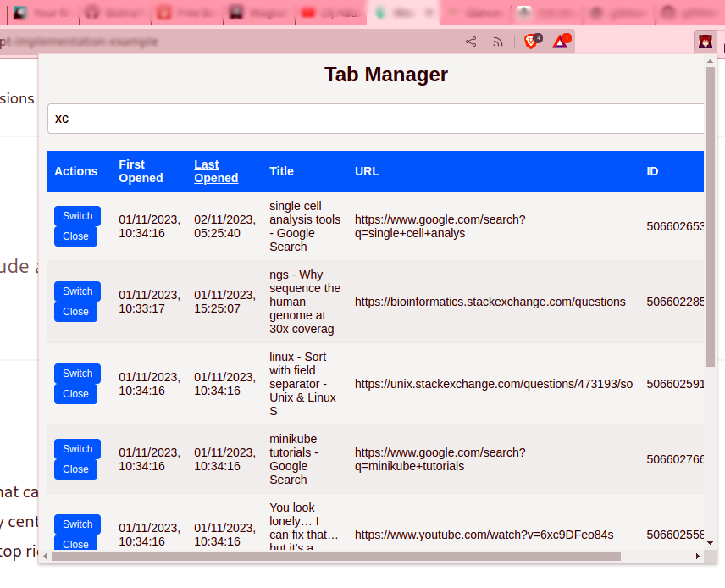
Task: Close the active browser tab
Action: pyautogui.click(x=429, y=13)
